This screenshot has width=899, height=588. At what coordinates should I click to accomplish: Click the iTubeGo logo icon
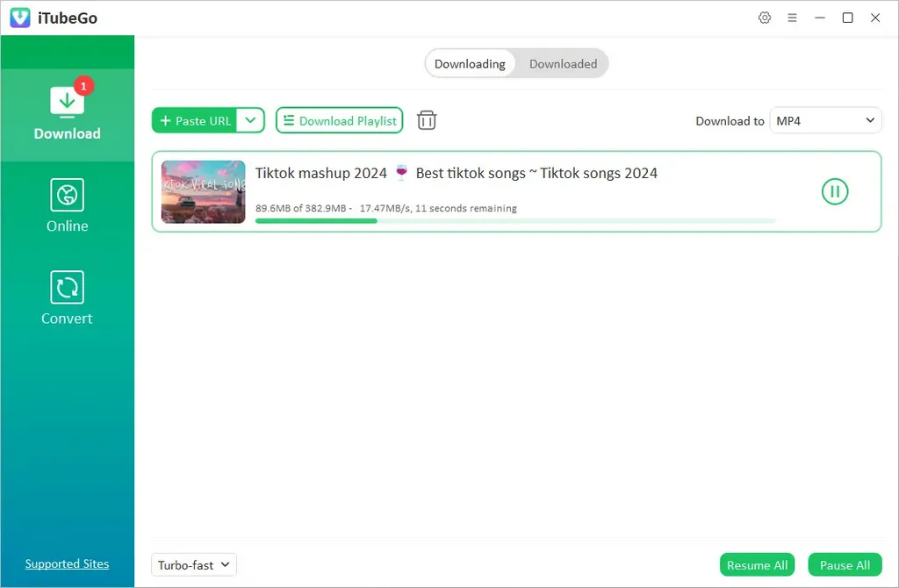pyautogui.click(x=20, y=18)
